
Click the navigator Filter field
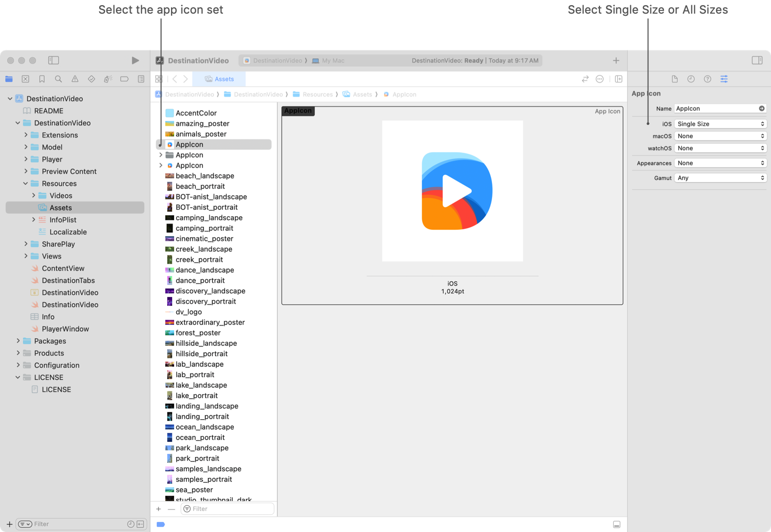(x=81, y=524)
